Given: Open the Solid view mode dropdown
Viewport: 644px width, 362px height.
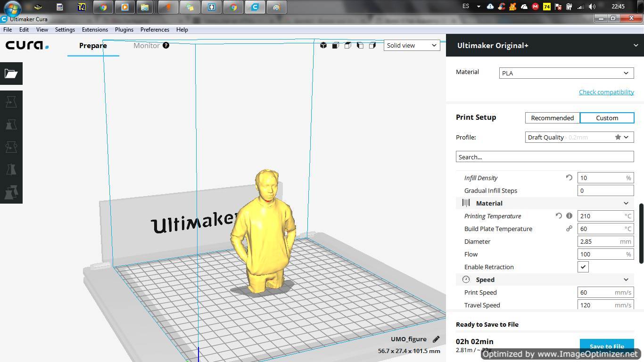Looking at the screenshot, I should (x=412, y=45).
